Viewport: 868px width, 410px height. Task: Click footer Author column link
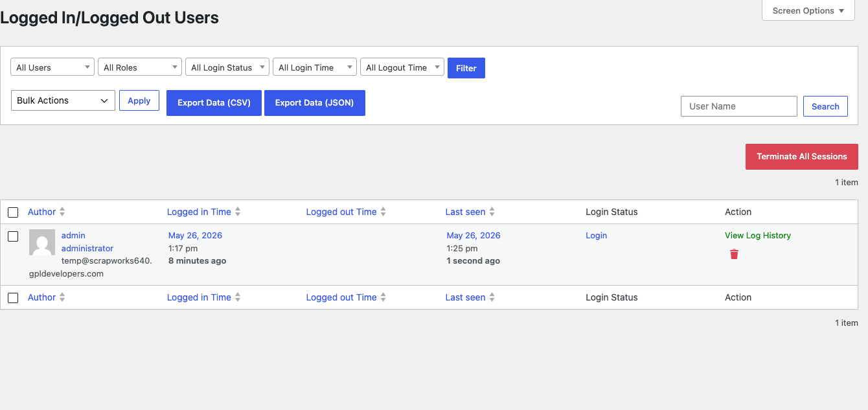(42, 297)
